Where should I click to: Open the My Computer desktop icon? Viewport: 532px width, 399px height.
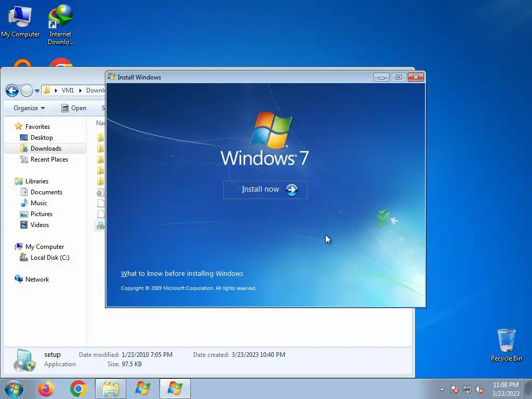click(20, 21)
